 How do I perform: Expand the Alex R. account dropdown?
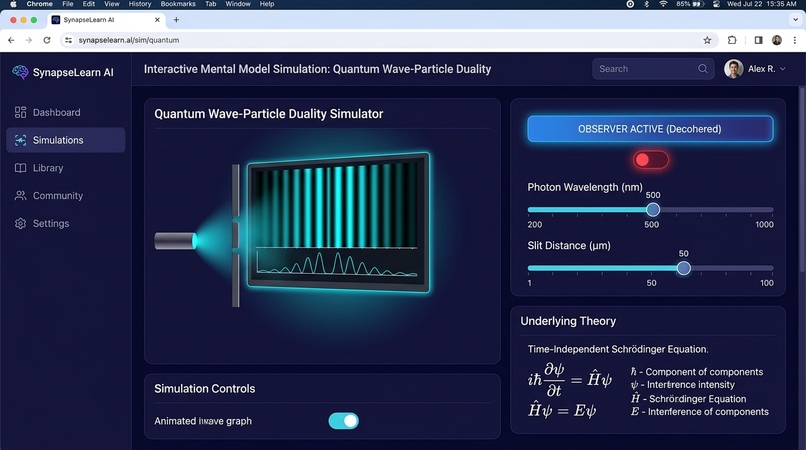[x=782, y=69]
